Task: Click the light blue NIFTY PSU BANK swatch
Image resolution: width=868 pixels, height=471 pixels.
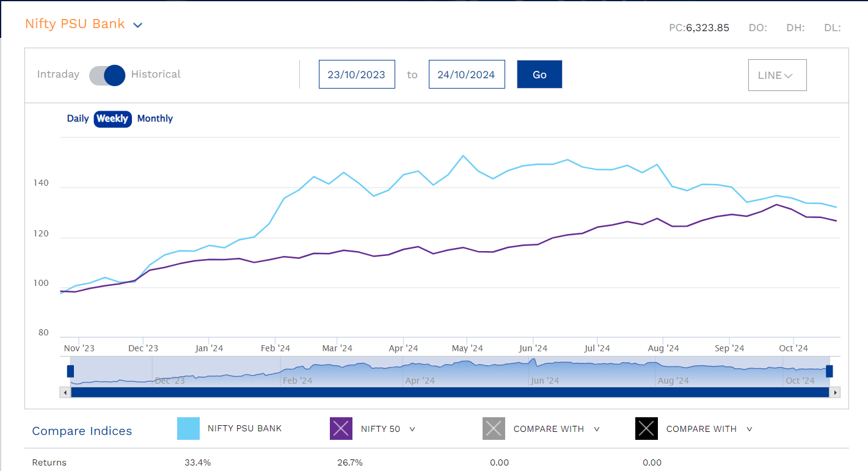Action: (x=188, y=429)
